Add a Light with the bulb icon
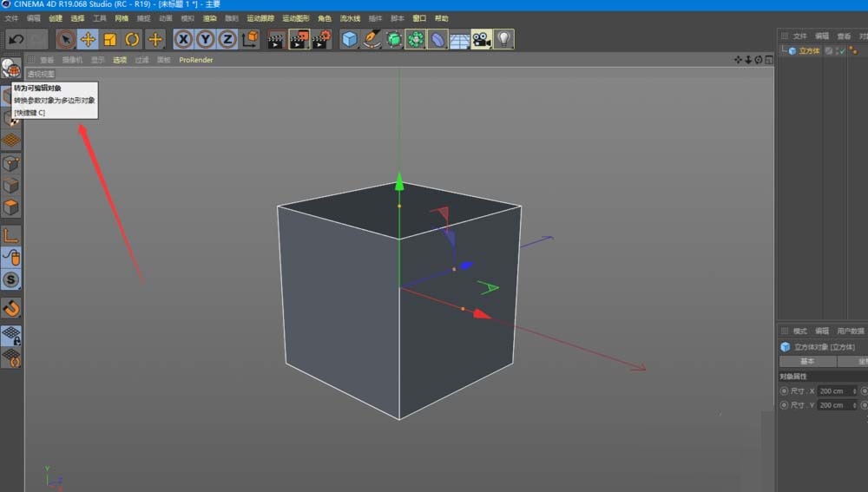 click(x=503, y=39)
